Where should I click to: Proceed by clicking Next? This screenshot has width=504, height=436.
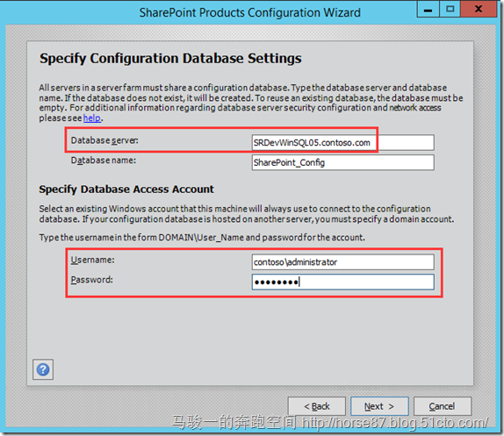click(x=379, y=406)
